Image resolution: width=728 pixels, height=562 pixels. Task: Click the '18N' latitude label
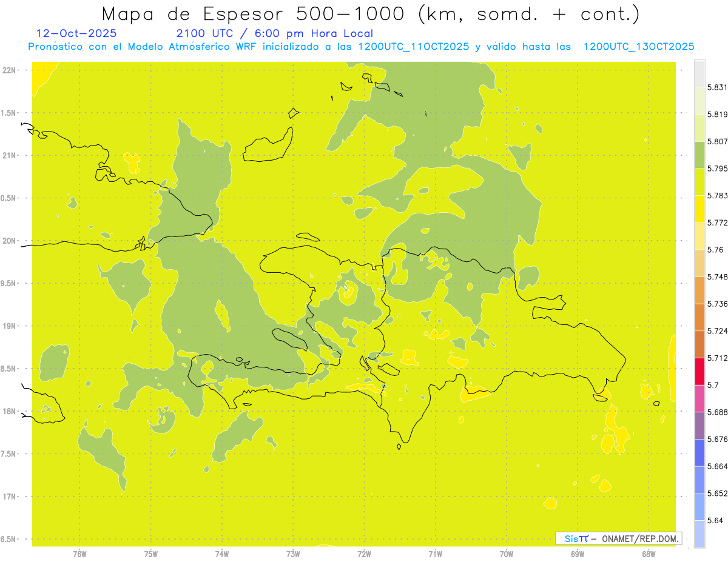tap(10, 412)
